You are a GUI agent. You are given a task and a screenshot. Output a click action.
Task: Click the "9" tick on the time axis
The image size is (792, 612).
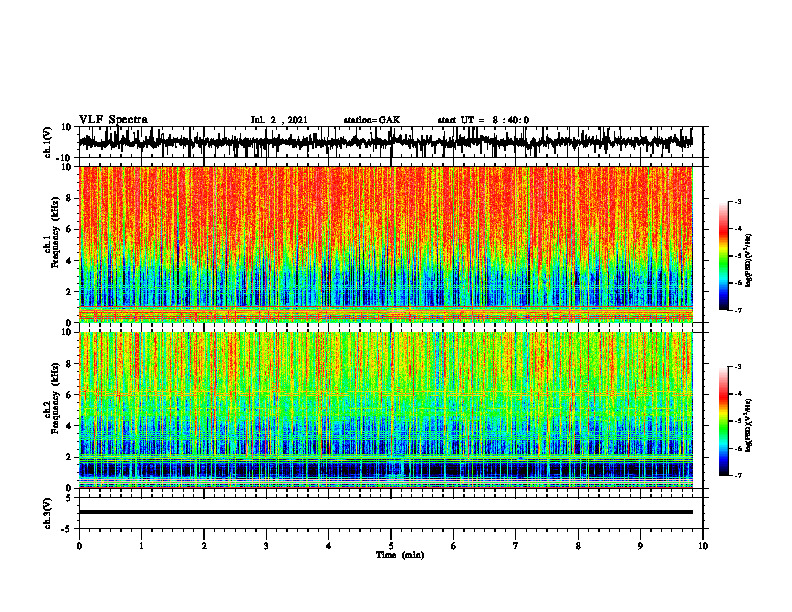click(x=640, y=546)
